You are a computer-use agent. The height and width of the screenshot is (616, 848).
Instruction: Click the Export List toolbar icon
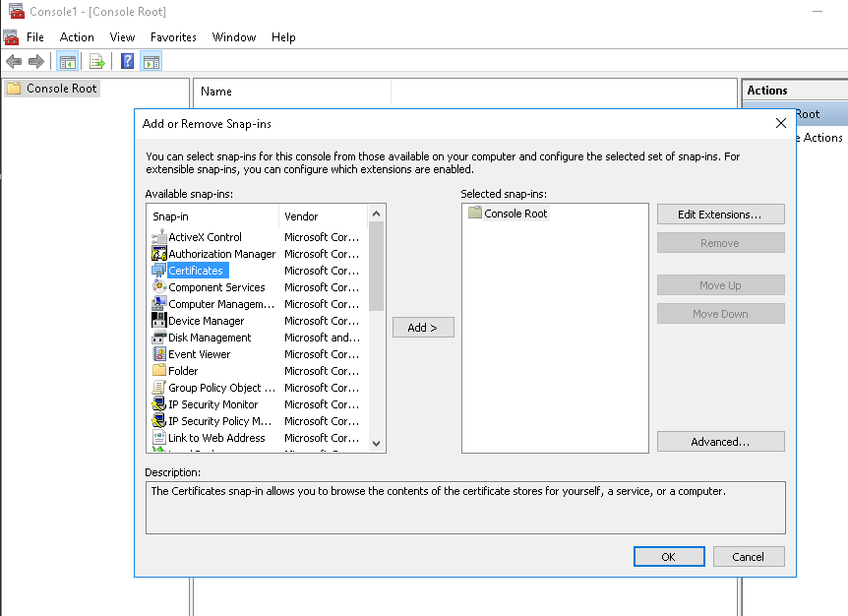[96, 60]
